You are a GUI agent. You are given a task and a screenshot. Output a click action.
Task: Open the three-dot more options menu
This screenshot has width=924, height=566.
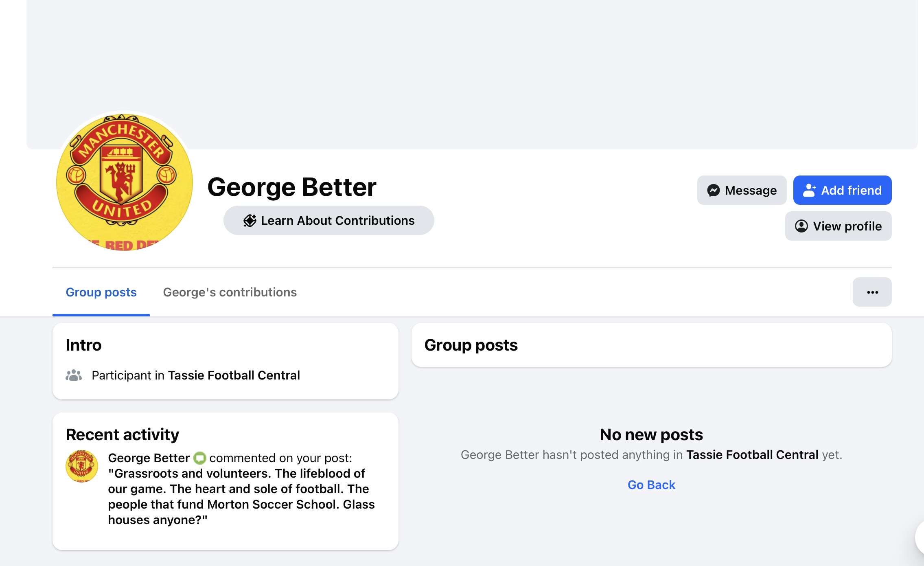point(872,292)
